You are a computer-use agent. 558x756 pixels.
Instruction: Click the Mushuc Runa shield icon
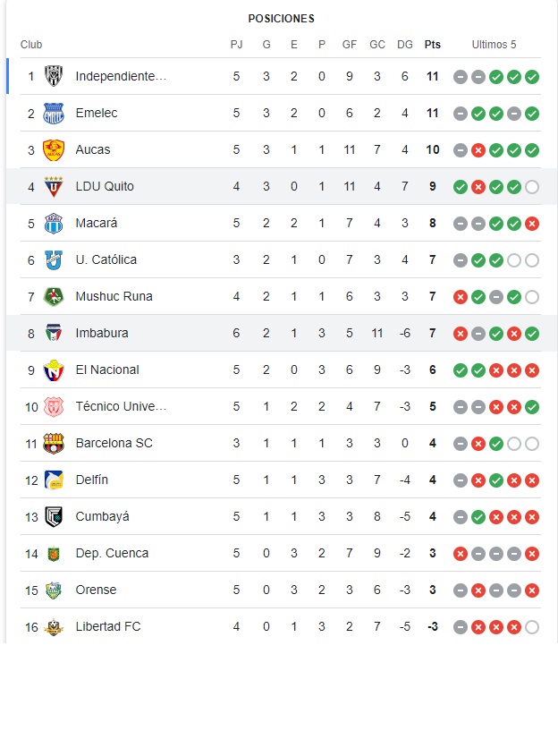(x=54, y=296)
